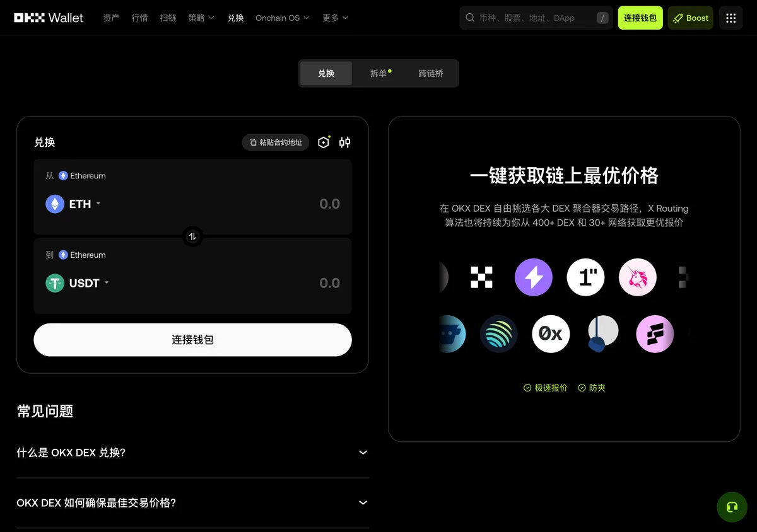This screenshot has width=757, height=532.
Task: Click the large white 连接钱包 button
Action: pos(192,340)
